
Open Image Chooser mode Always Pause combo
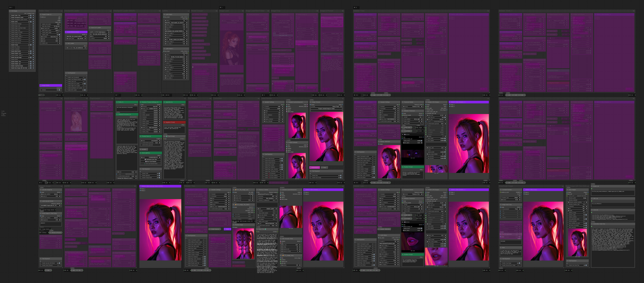(327, 107)
